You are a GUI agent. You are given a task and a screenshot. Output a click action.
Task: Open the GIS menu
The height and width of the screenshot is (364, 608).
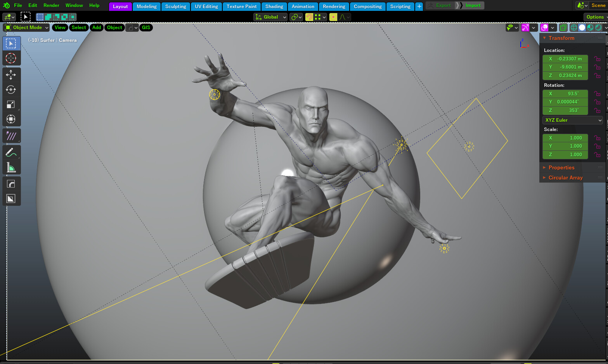pyautogui.click(x=146, y=28)
